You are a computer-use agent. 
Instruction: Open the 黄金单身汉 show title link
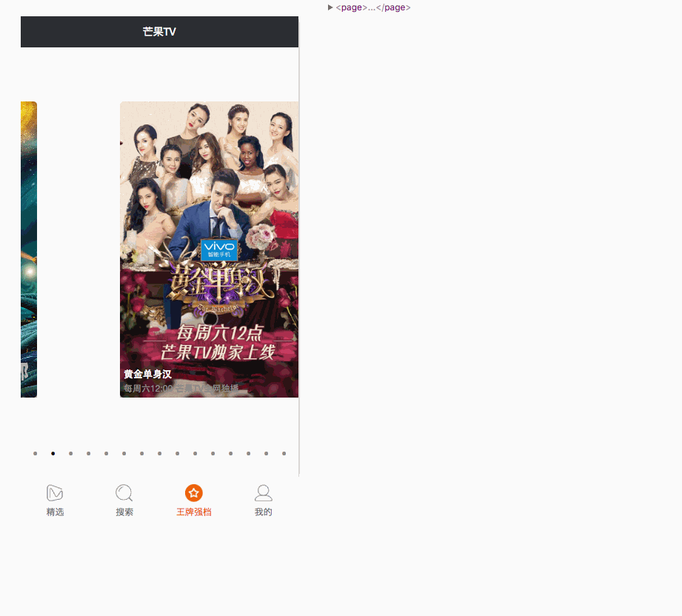coord(147,374)
